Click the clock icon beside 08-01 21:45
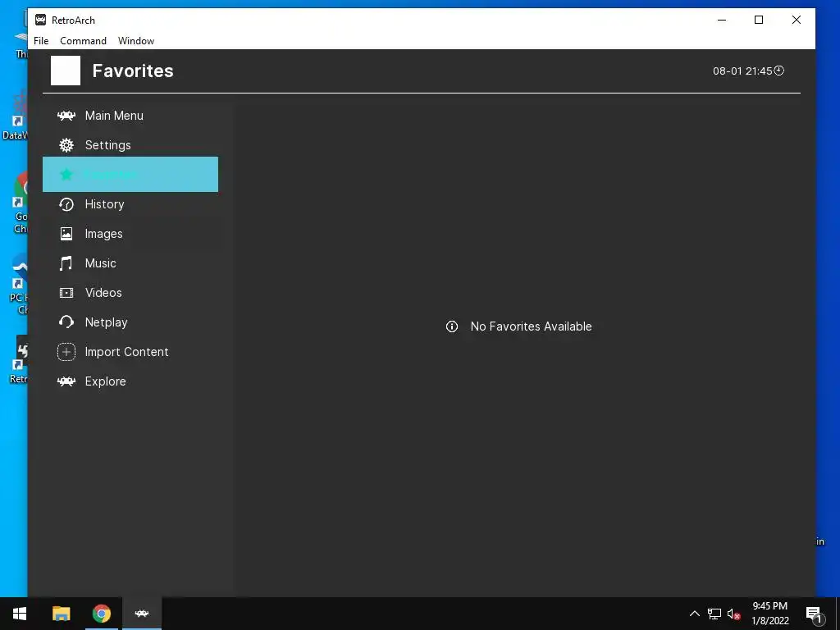The image size is (840, 630). pyautogui.click(x=779, y=71)
